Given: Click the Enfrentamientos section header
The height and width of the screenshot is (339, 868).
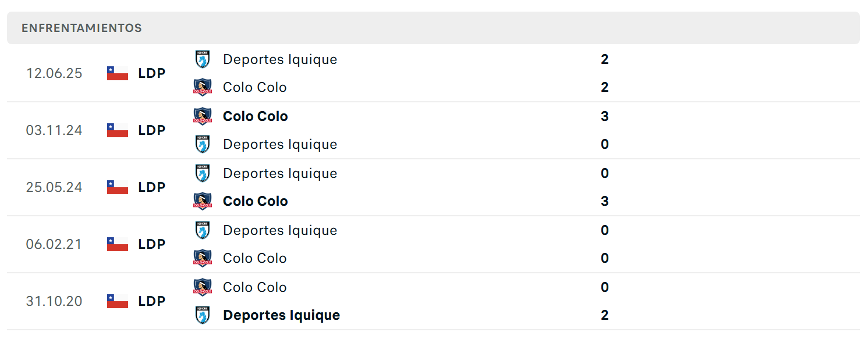Looking at the screenshot, I should pos(433,28).
